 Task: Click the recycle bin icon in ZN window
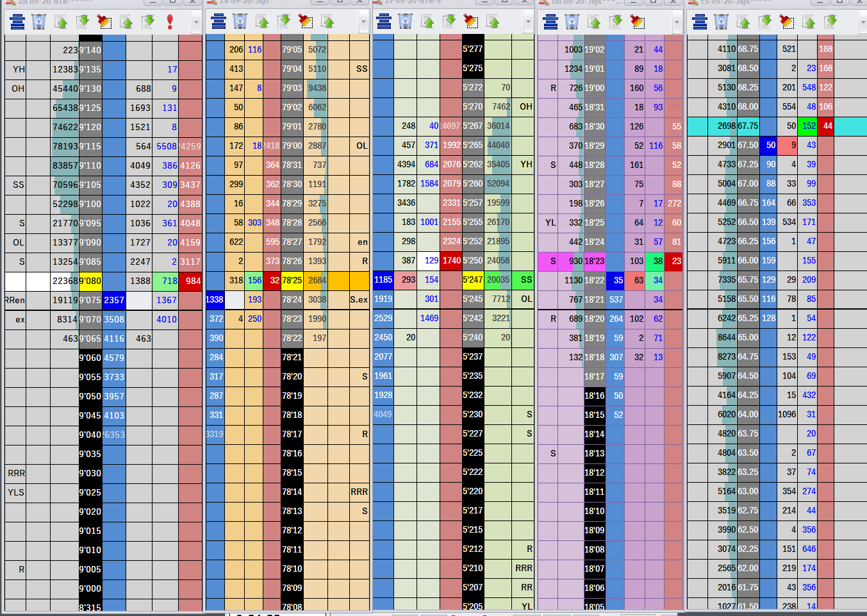pyautogui.click(x=39, y=22)
